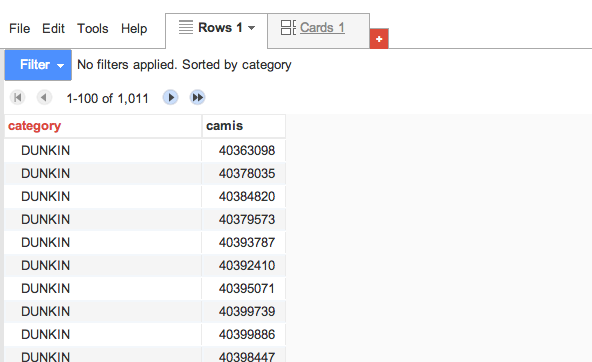
Task: Select the cell with camis 40384820
Action: click(244, 196)
